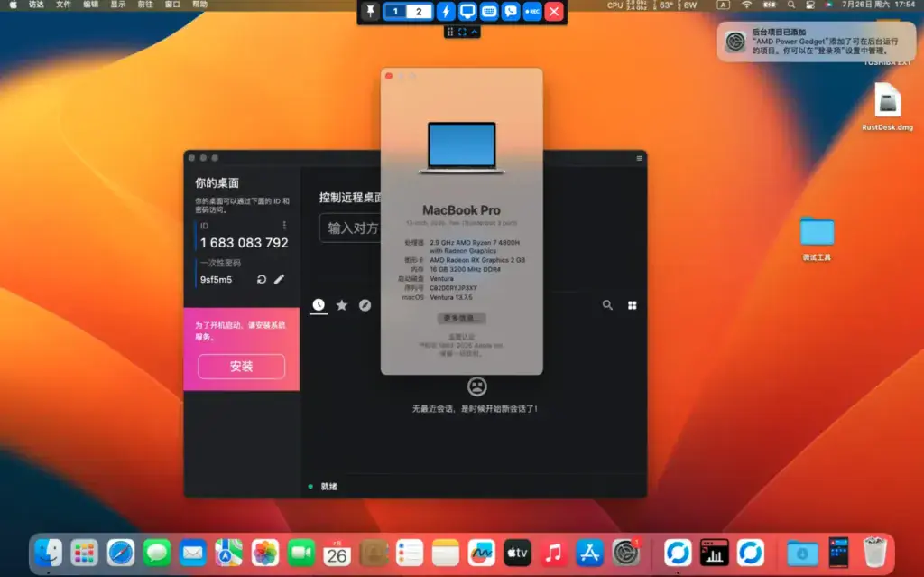The width and height of the screenshot is (924, 577).
Task: Open the keyboard settings icon in toolbar
Action: tap(489, 11)
